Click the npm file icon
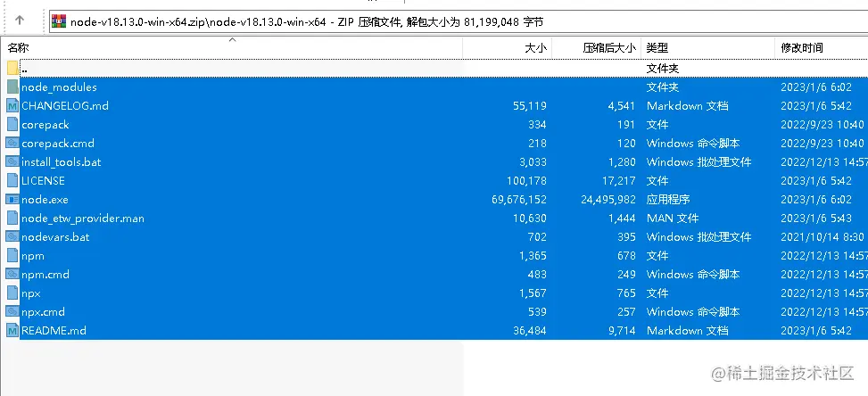 (12, 255)
